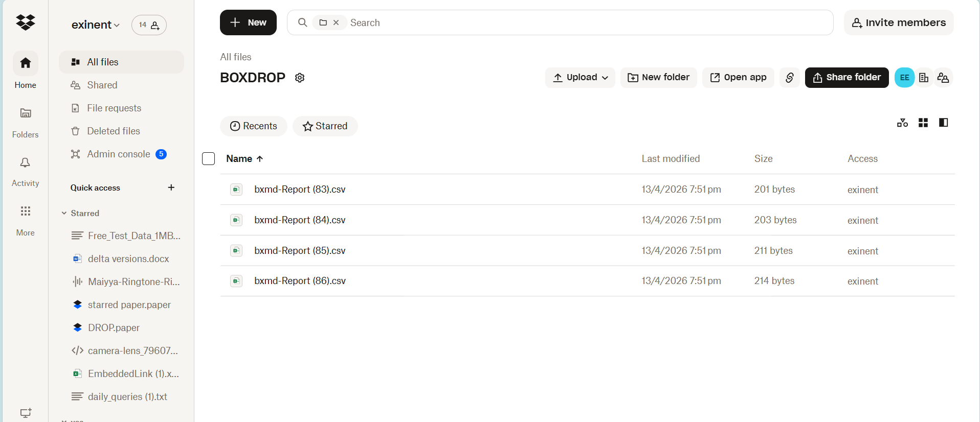
Task: Open file bxmd-Report (84).csv
Action: (x=300, y=220)
